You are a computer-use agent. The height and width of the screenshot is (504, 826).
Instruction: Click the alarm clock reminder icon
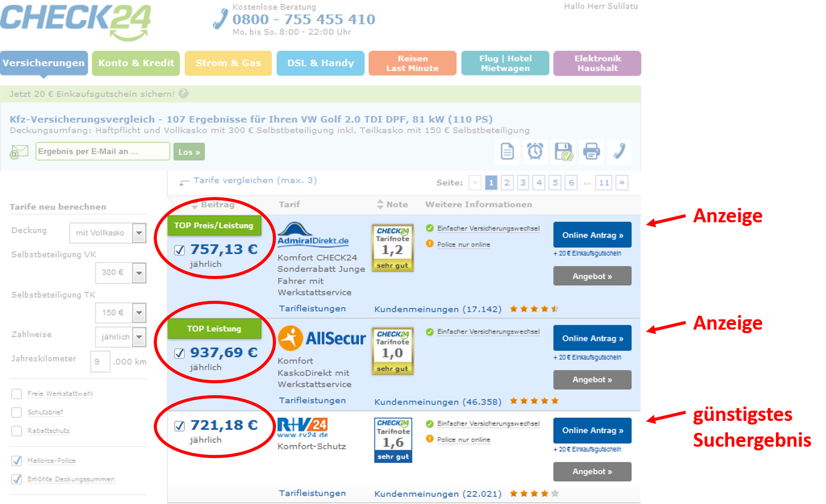pyautogui.click(x=535, y=152)
